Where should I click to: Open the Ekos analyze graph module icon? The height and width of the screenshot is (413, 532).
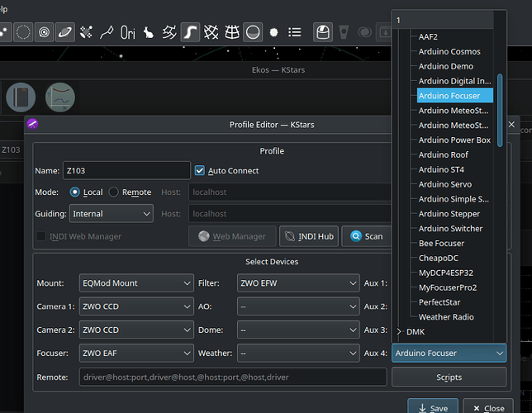60,97
